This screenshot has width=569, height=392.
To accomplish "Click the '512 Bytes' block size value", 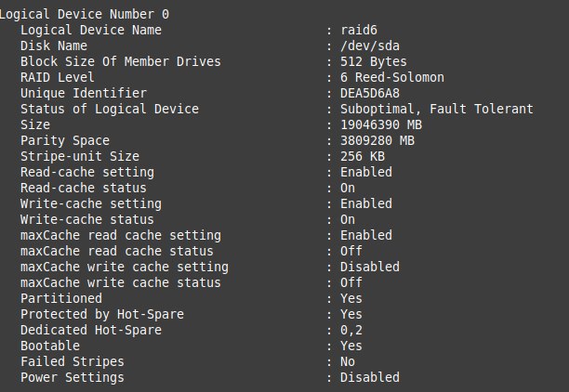I will 374,61.
